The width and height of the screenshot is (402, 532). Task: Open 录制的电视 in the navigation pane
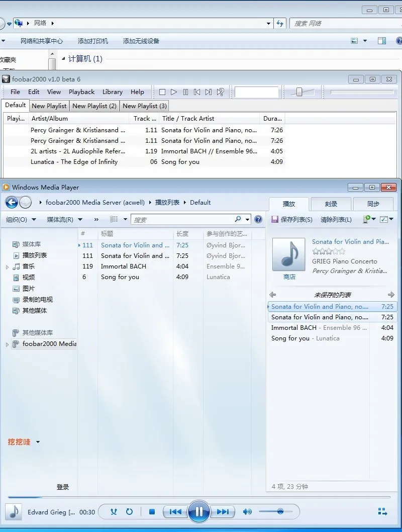pyautogui.click(x=37, y=300)
